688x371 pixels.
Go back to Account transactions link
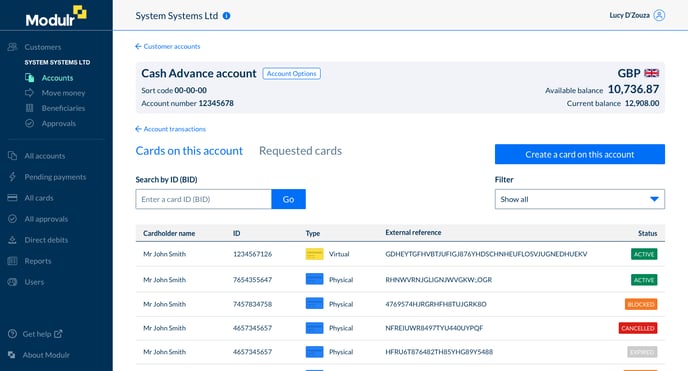tap(170, 129)
